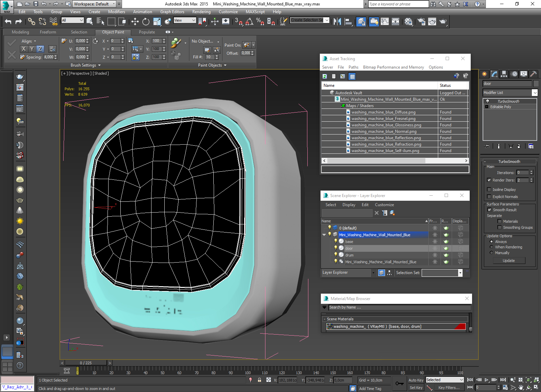Enable the Isoline Display checkbox
This screenshot has width=541, height=392.
click(x=489, y=190)
